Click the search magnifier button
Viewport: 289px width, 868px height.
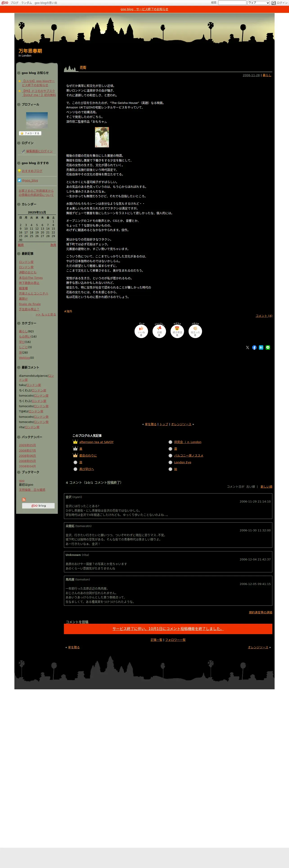click(x=273, y=3)
